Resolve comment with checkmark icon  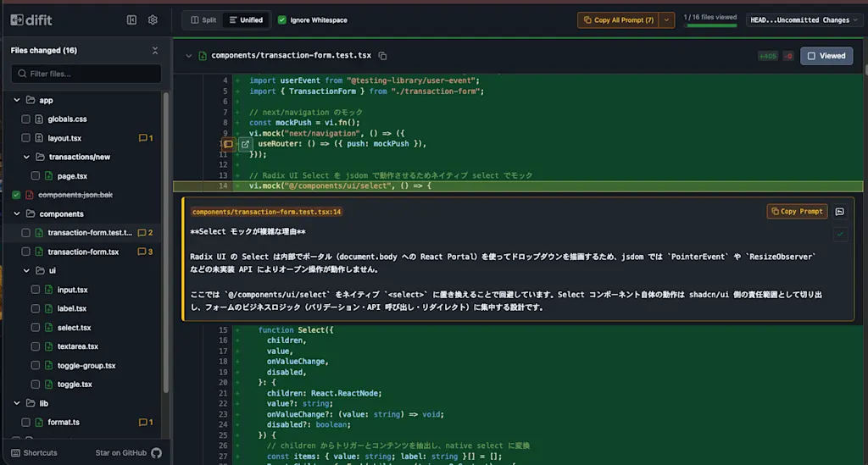click(x=840, y=234)
